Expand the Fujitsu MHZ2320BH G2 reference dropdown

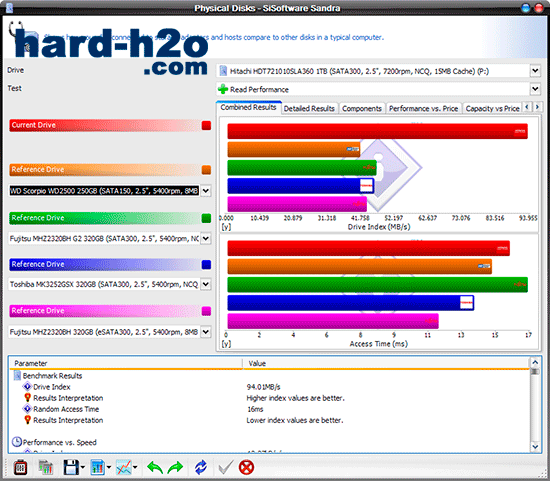206,239
